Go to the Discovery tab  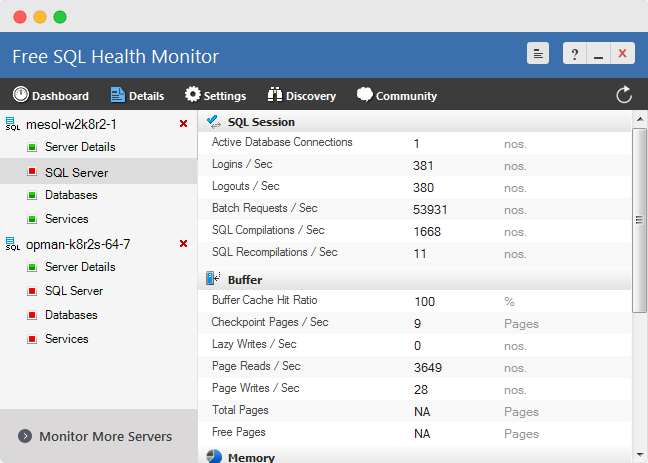click(x=301, y=96)
